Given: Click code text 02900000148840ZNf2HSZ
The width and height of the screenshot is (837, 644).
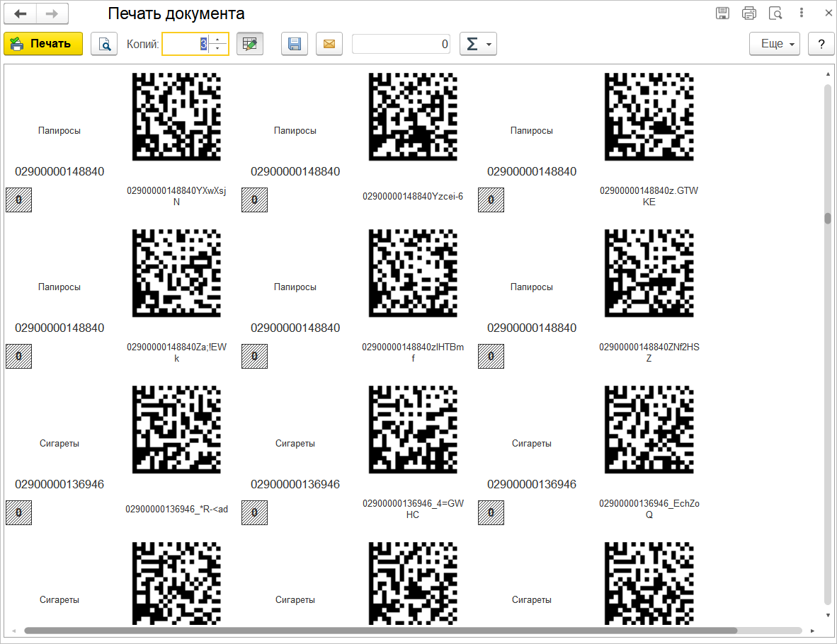Looking at the screenshot, I should (x=649, y=352).
